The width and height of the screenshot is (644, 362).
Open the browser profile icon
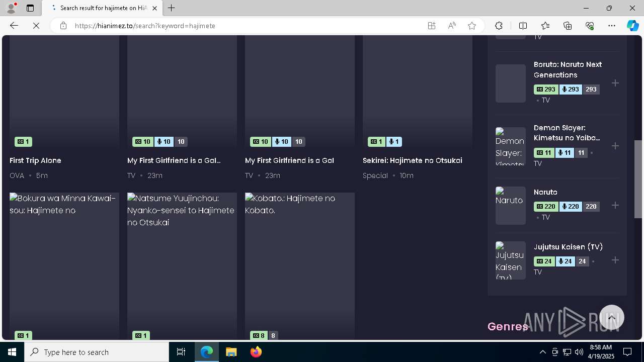11,8
